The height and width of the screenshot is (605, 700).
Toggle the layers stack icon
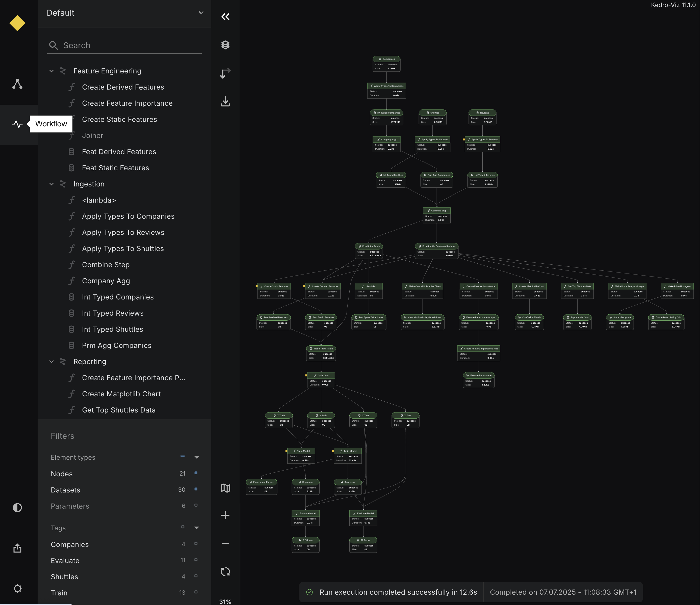[225, 45]
